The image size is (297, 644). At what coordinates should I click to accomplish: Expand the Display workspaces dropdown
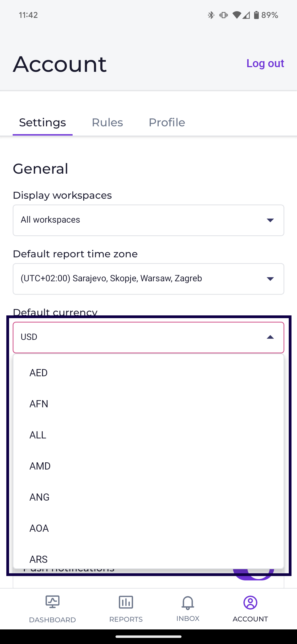coord(148,220)
